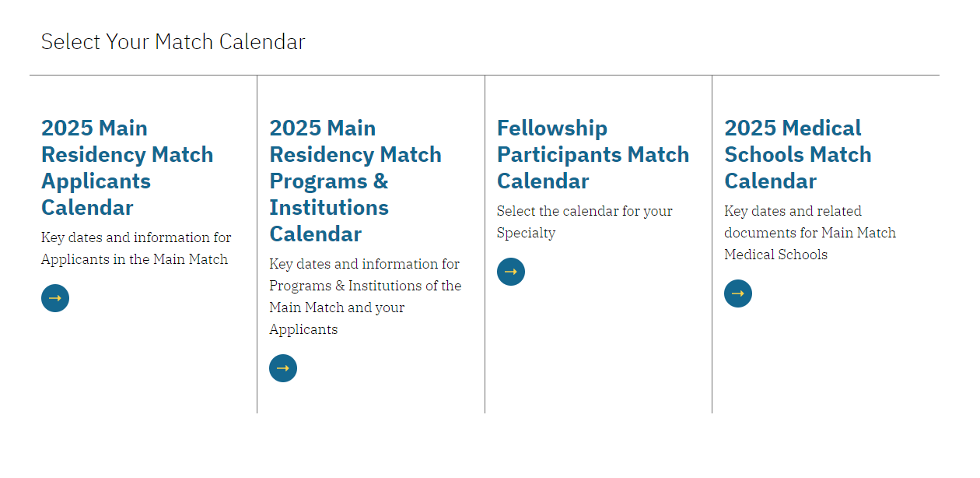Click 'Medical Schools' at end of fourth description
Screen dimensions: 980x478
coord(776,255)
